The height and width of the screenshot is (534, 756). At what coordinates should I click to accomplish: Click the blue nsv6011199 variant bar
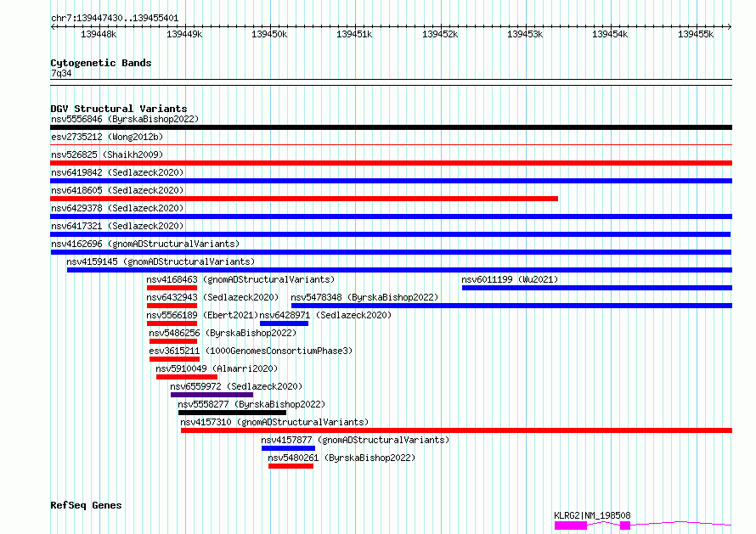tap(597, 288)
